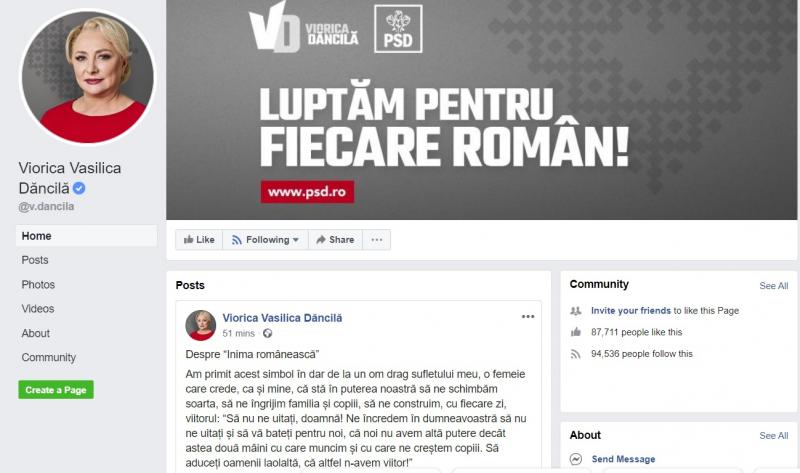Click the green Create a Page button
The image size is (800, 473).
pos(56,390)
